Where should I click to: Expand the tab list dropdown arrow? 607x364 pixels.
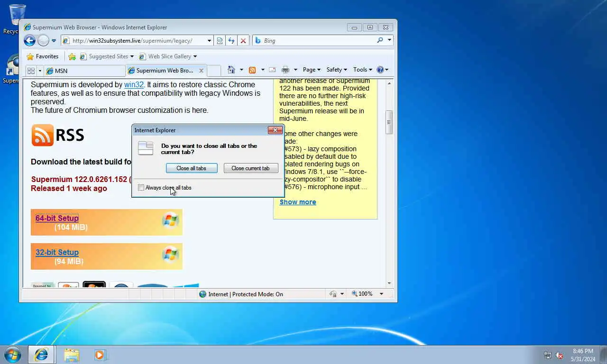pos(40,71)
